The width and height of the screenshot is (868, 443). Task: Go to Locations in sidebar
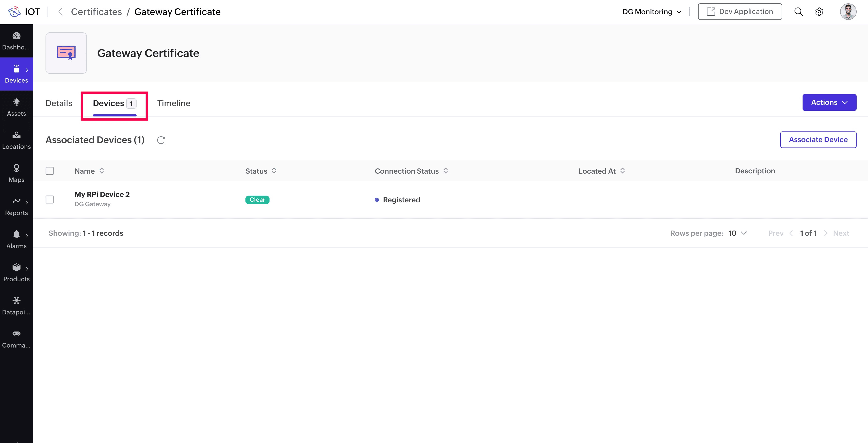pos(16,140)
